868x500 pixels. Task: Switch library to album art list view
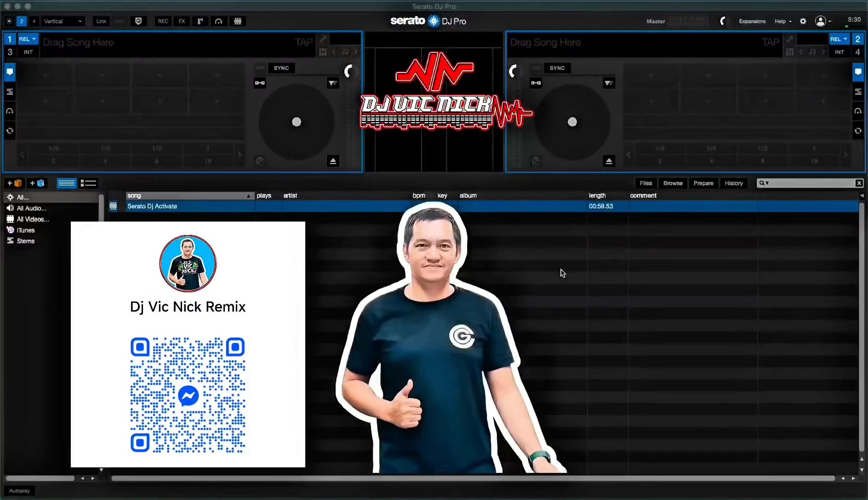tap(88, 183)
